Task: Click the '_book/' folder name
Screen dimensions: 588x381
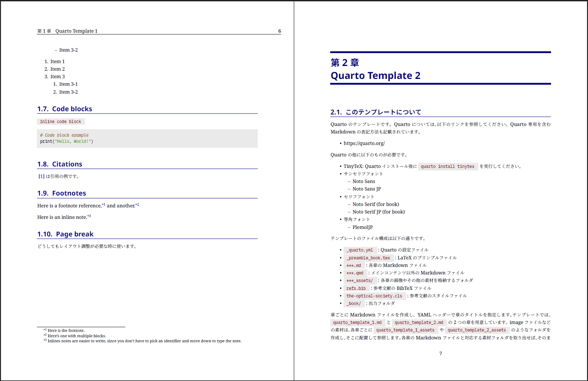Action: coord(354,304)
